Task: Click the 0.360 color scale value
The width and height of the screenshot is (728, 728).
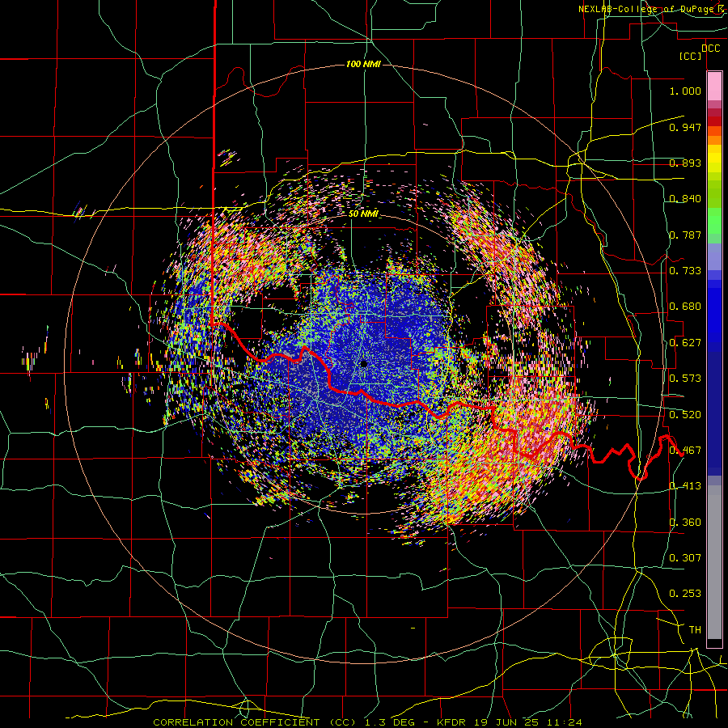Action: tap(685, 523)
